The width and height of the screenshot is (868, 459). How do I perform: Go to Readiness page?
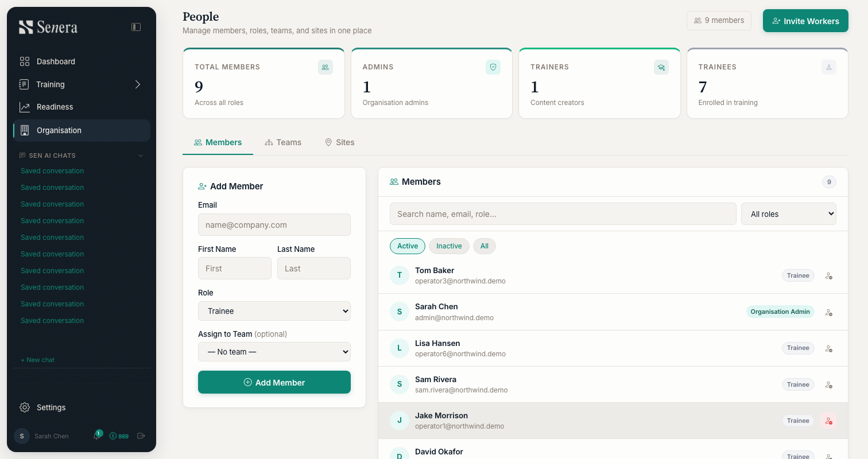(82, 107)
